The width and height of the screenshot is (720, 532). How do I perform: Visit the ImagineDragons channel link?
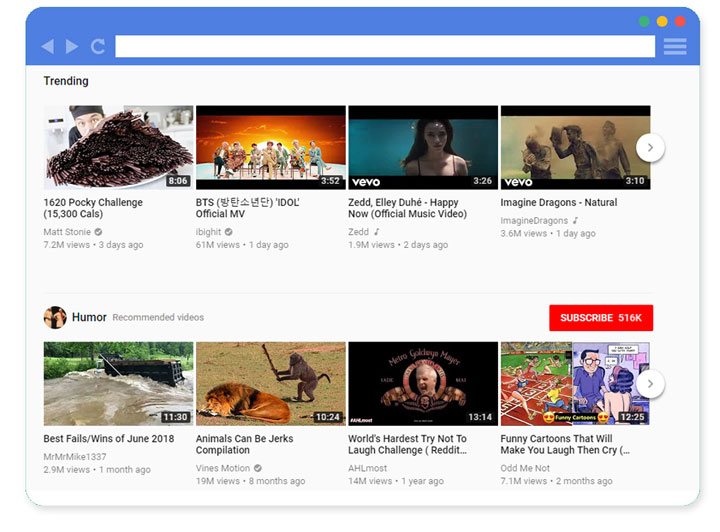(x=534, y=220)
